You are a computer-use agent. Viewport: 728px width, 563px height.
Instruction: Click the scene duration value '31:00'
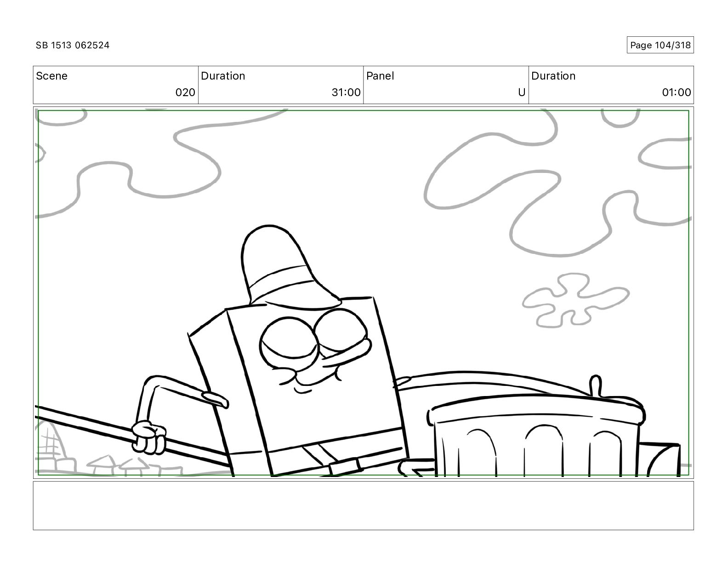[346, 92]
